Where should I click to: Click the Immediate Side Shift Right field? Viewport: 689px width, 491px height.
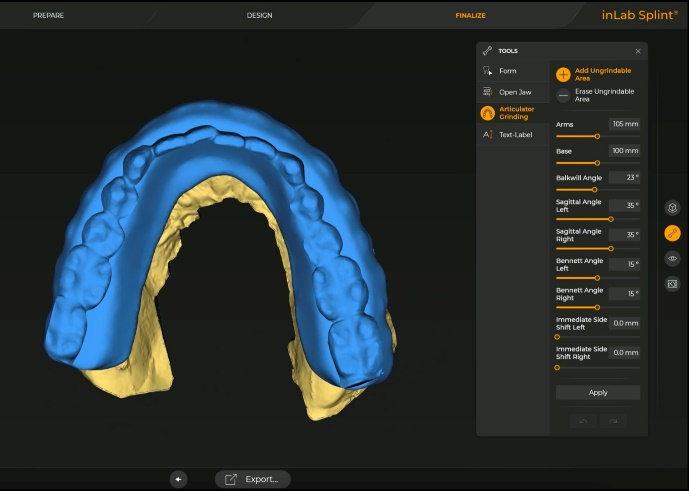tap(624, 353)
